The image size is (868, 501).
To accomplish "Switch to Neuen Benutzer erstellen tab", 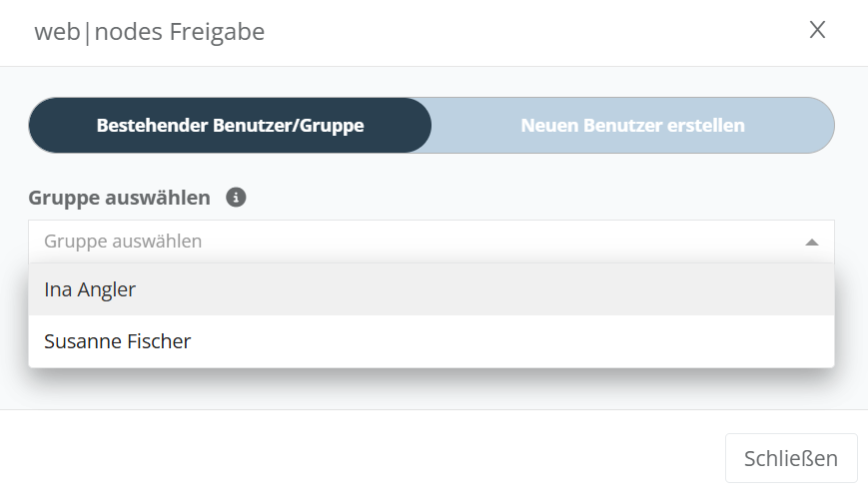I will (632, 126).
